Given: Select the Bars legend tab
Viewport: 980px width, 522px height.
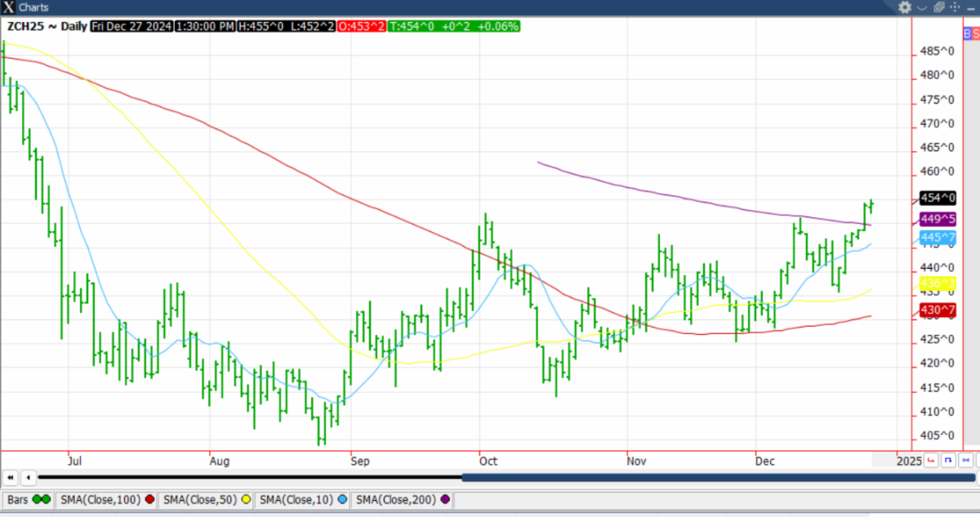Looking at the screenshot, I should click(29, 499).
